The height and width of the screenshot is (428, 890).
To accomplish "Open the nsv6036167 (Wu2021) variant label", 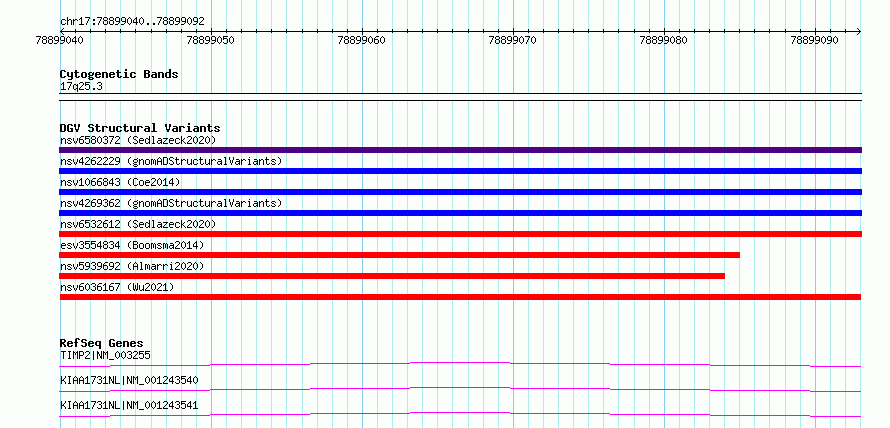I will click(117, 287).
